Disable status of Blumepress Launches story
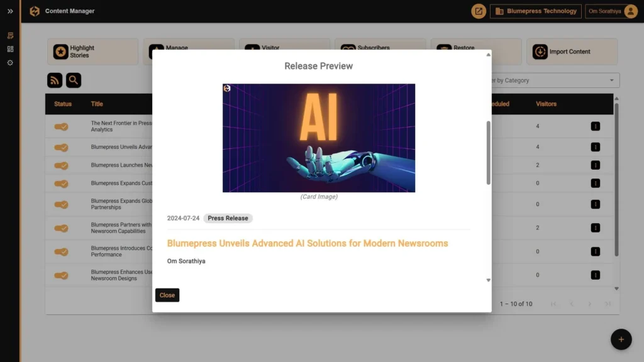 (x=61, y=166)
